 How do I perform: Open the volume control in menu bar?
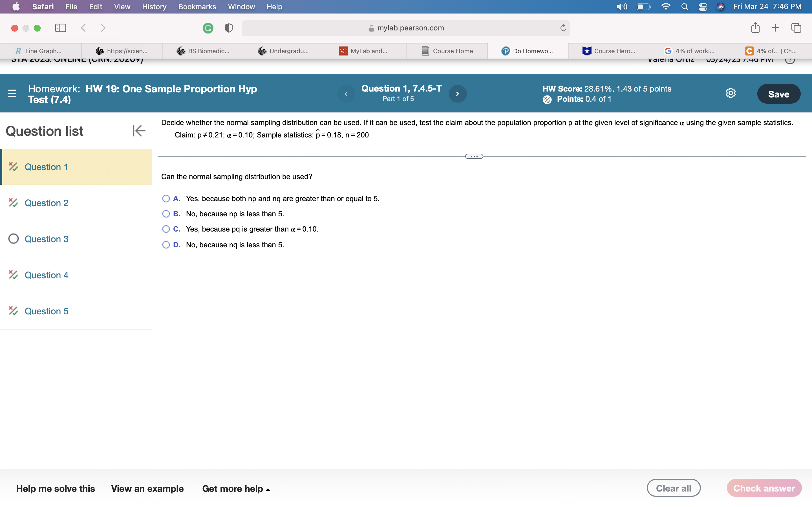[x=621, y=7]
